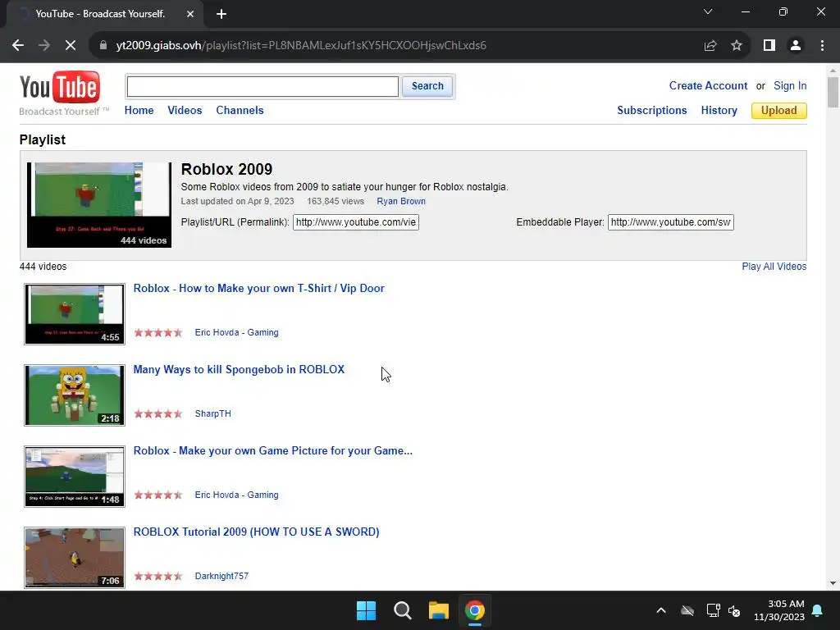Bookmark this page with star icon
840x630 pixels.
[737, 46]
